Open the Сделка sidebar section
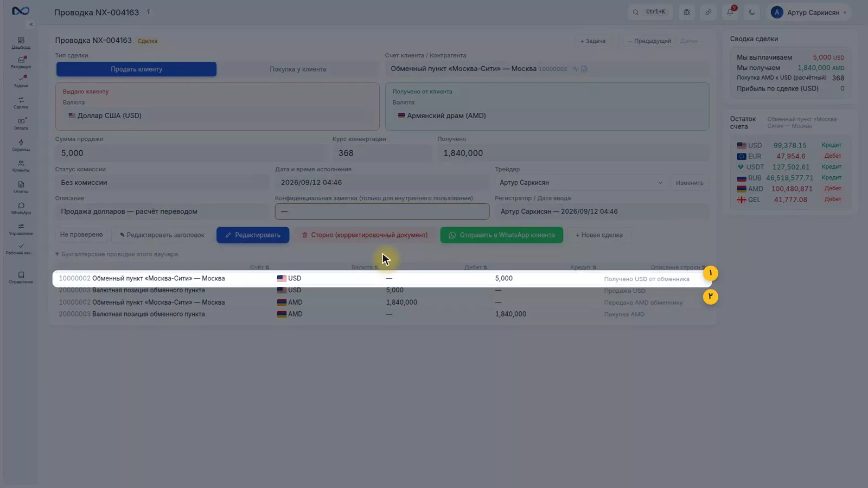868x488 pixels. coord(21,102)
